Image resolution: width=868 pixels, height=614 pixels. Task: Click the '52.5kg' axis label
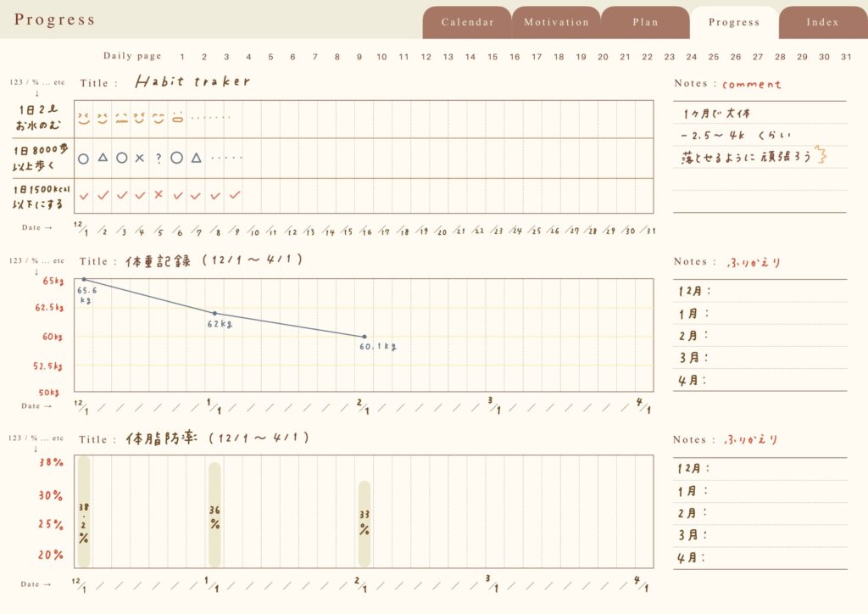click(x=47, y=366)
